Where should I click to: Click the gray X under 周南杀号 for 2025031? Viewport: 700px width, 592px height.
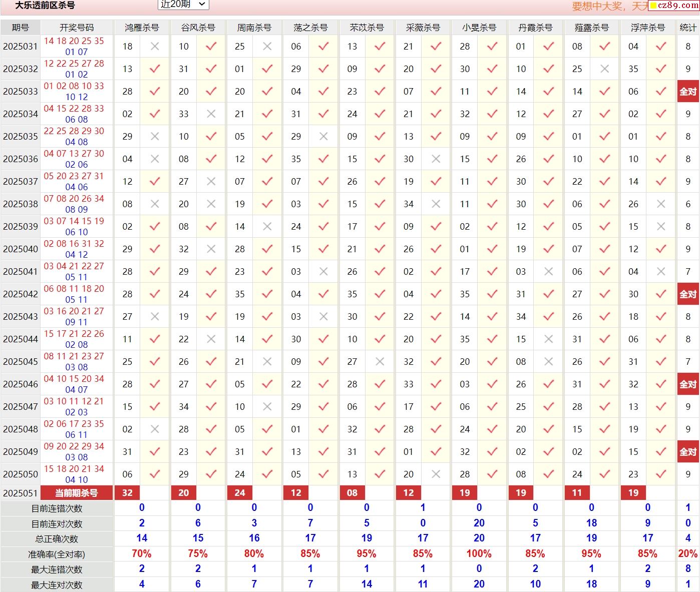tap(267, 46)
